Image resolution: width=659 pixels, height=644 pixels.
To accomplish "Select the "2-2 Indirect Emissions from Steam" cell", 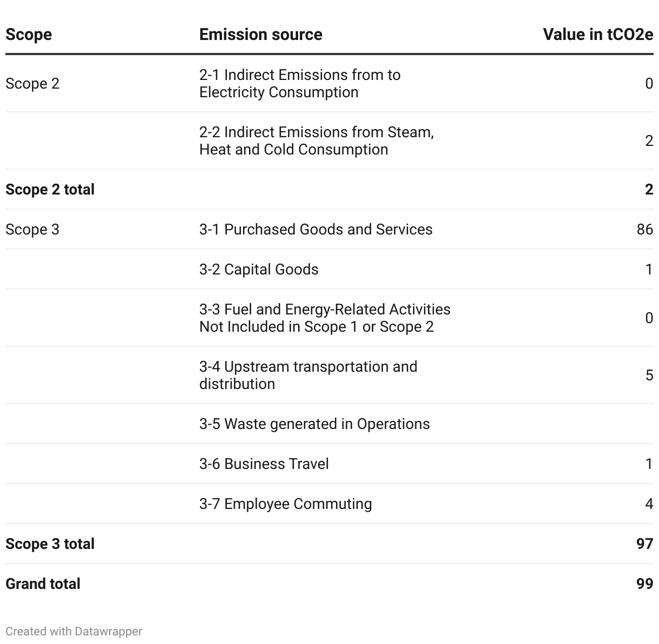I will [x=316, y=141].
